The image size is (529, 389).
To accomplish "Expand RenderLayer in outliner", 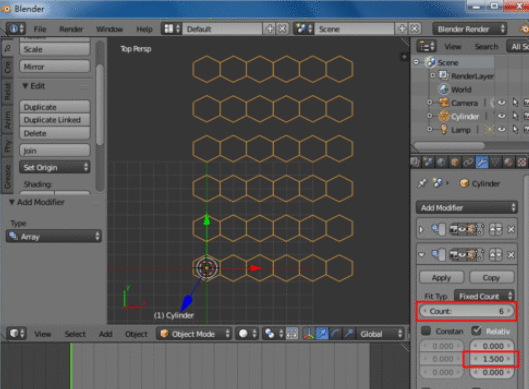I will [x=433, y=76].
